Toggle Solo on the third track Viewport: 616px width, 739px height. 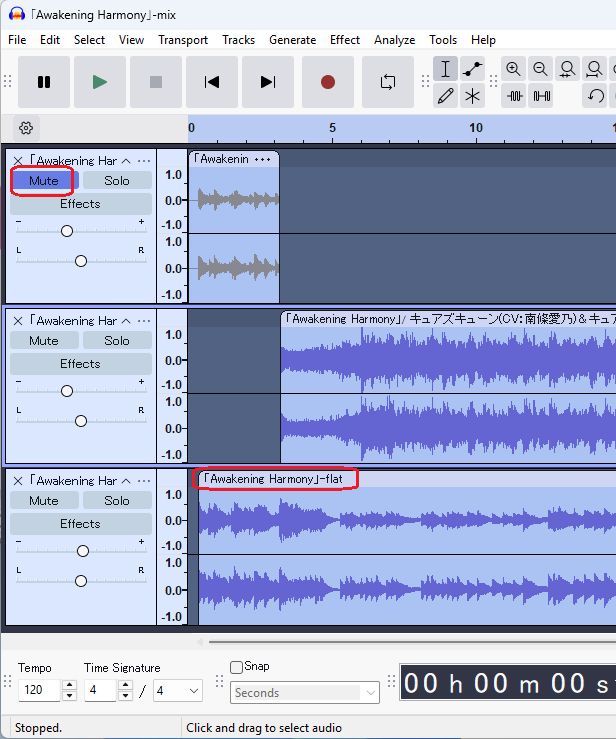(117, 500)
